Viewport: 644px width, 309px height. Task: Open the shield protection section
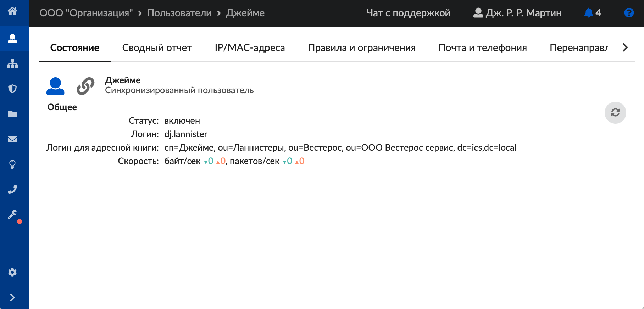(12, 89)
